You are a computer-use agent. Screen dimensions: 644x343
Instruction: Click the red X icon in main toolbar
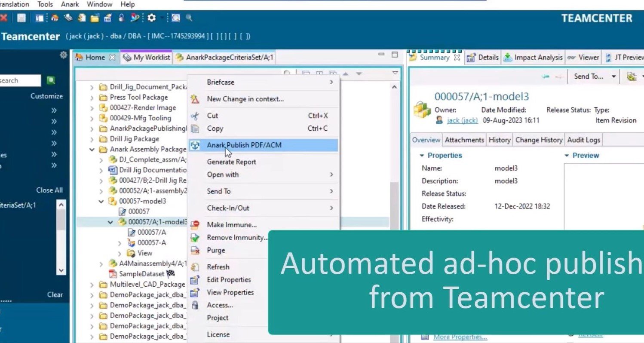pos(4,18)
